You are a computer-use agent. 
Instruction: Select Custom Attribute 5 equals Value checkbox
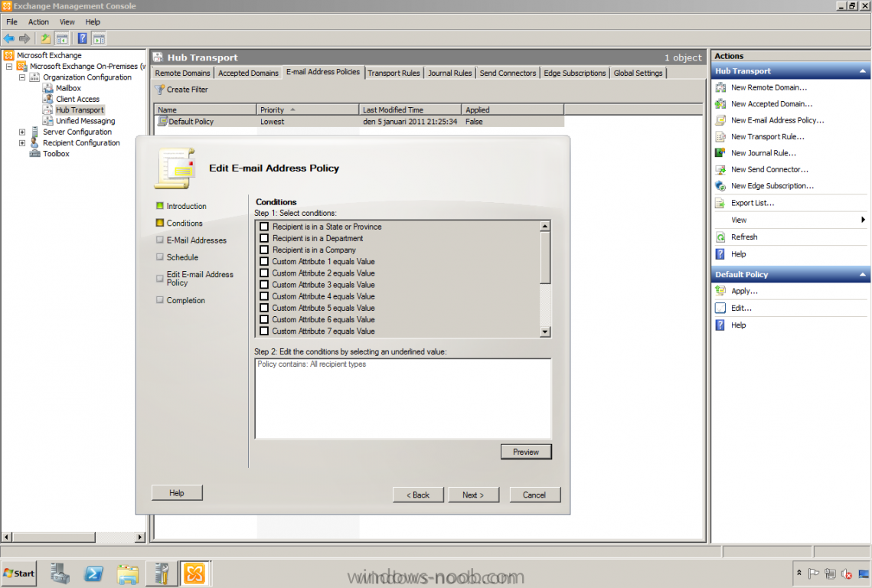pos(264,309)
